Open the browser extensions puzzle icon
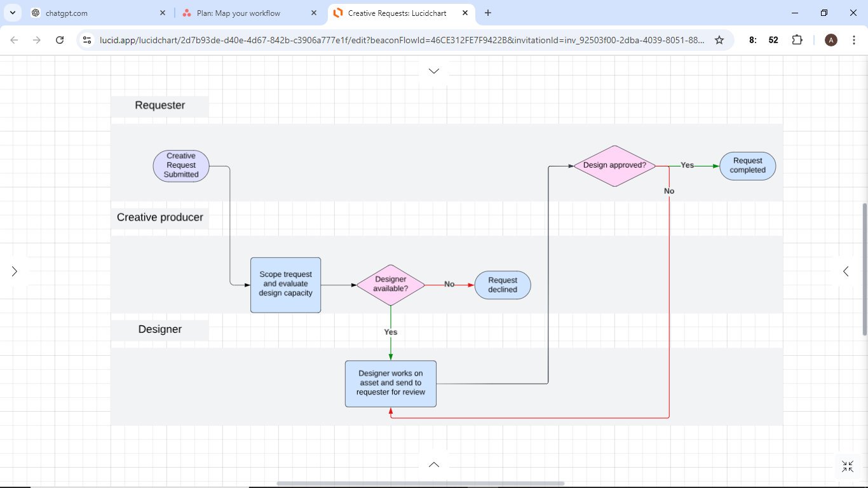This screenshot has width=868, height=488. (x=797, y=40)
